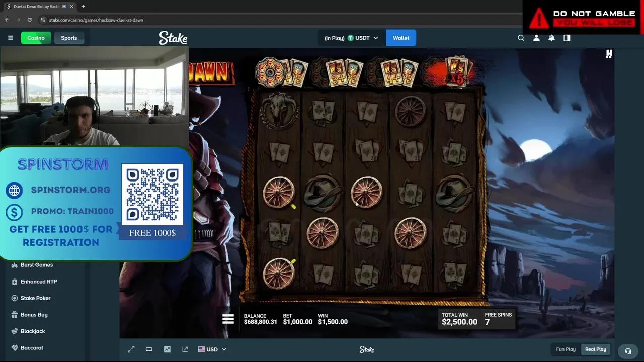Open the hamburger menu beside Casino
The height and width of the screenshot is (362, 644).
10,38
